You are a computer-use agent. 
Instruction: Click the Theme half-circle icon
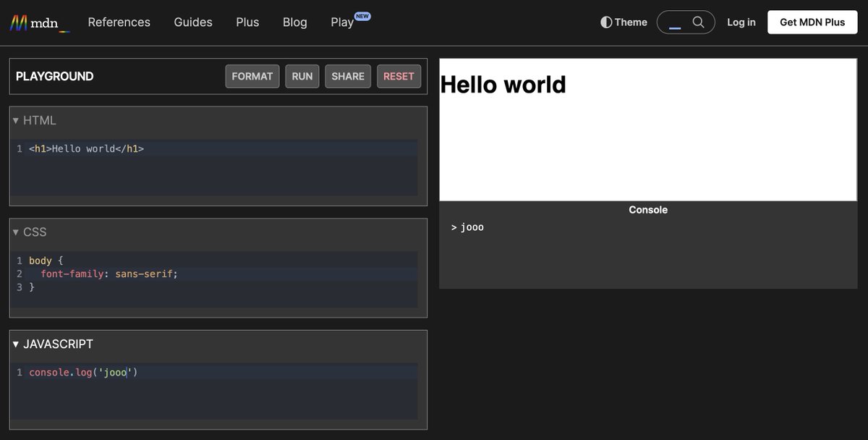point(606,22)
